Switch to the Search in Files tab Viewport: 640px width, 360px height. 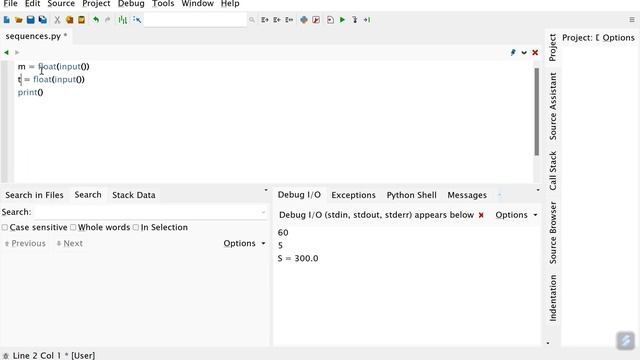click(x=34, y=195)
